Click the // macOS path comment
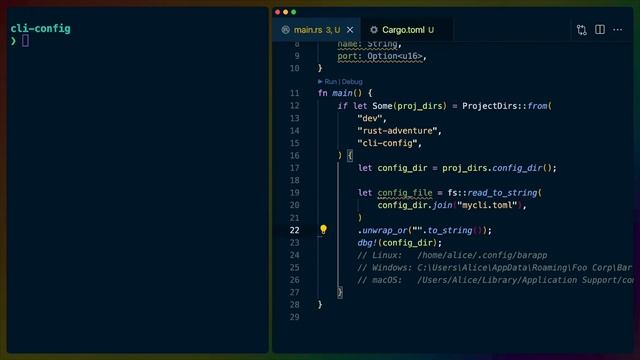 pos(495,280)
